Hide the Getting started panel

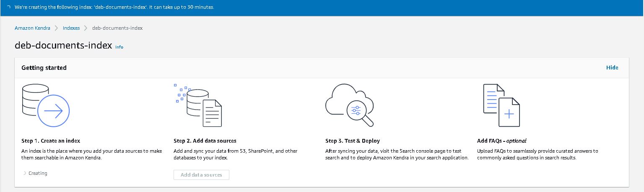(612, 68)
